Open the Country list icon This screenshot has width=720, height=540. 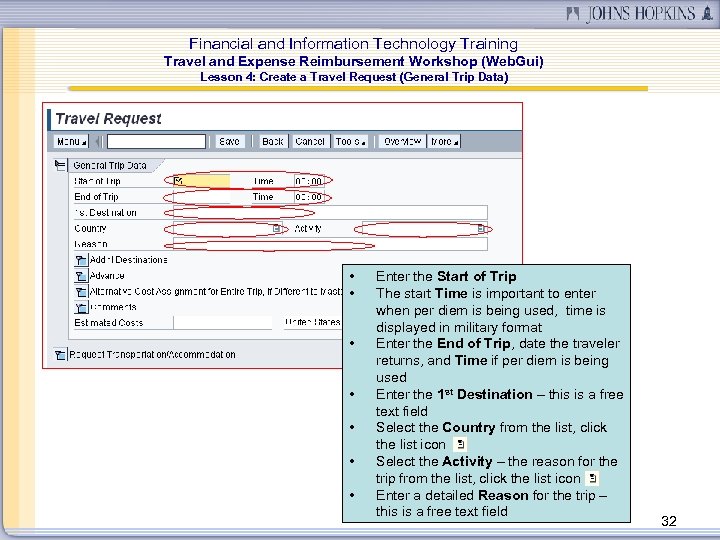coord(277,228)
